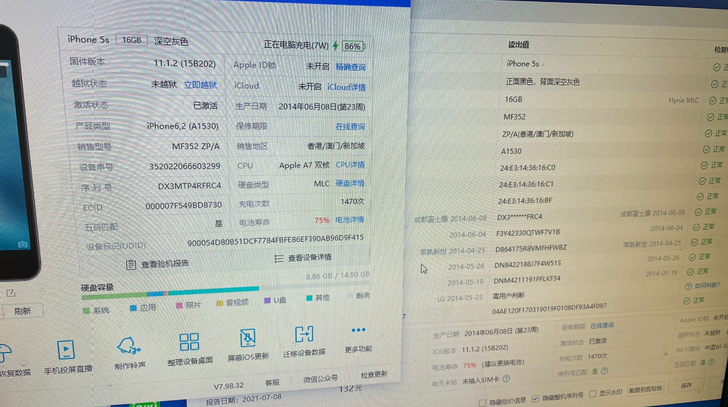Image resolution: width=728 pixels, height=407 pixels.
Task: Click camera icon on the phone preview
Action: pos(22,244)
